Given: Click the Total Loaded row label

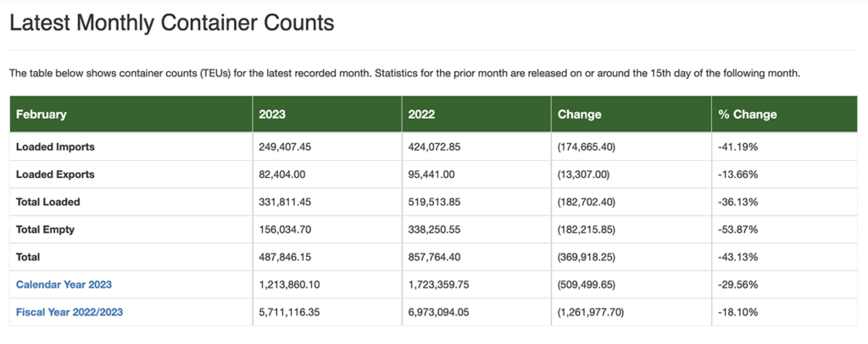Looking at the screenshot, I should pyautogui.click(x=47, y=203).
